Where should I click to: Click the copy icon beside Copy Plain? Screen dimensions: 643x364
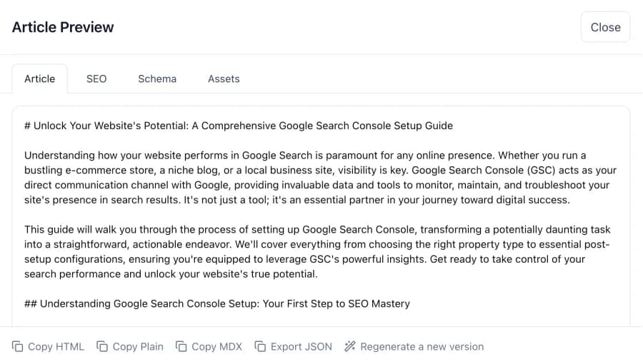pos(102,346)
